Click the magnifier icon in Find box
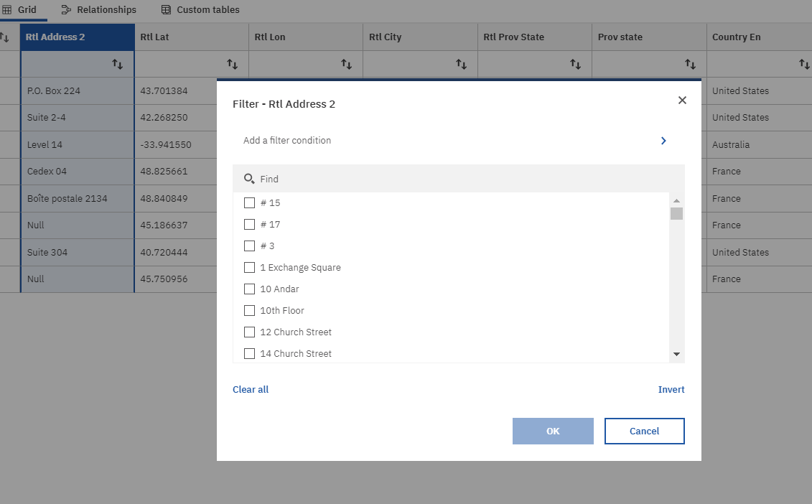The height and width of the screenshot is (504, 812). pyautogui.click(x=249, y=179)
